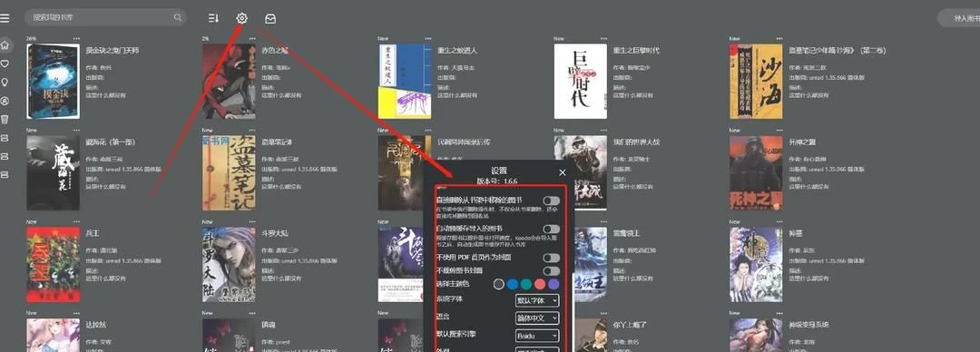Open the 巨擘时代 white book cover
980x352 pixels.
(580, 82)
